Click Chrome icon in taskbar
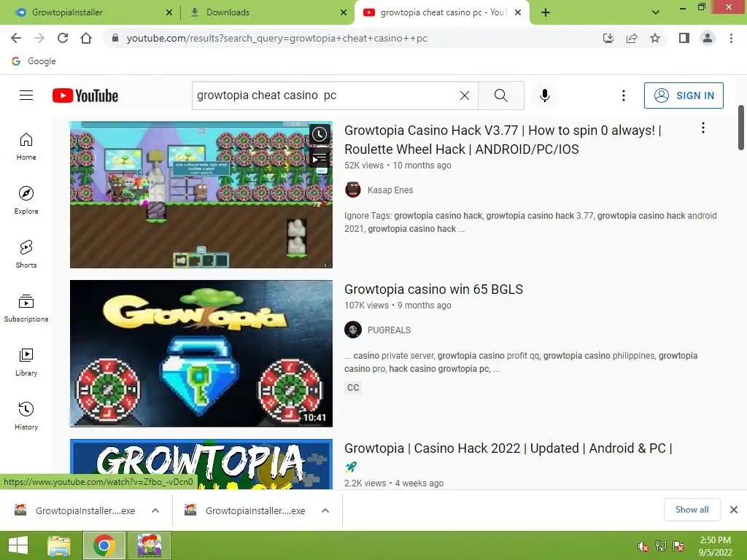 pyautogui.click(x=104, y=545)
